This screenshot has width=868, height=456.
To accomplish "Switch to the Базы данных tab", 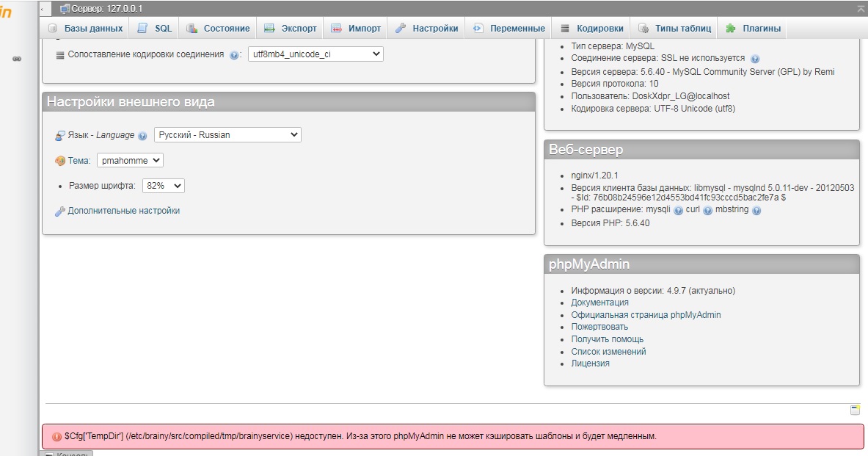I will pyautogui.click(x=86, y=29).
